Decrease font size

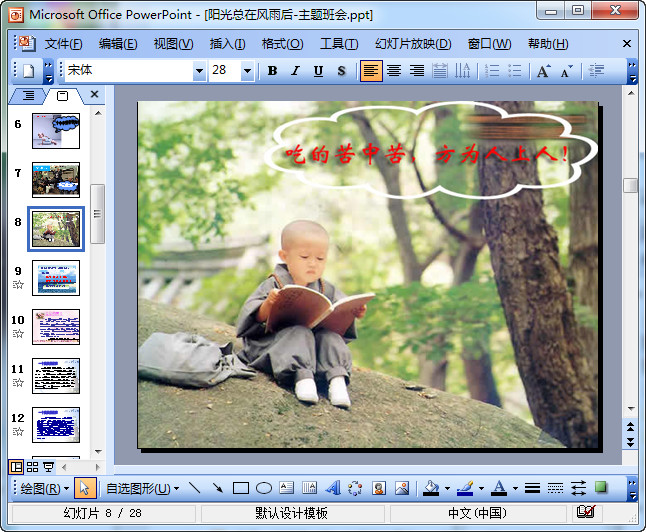point(567,71)
